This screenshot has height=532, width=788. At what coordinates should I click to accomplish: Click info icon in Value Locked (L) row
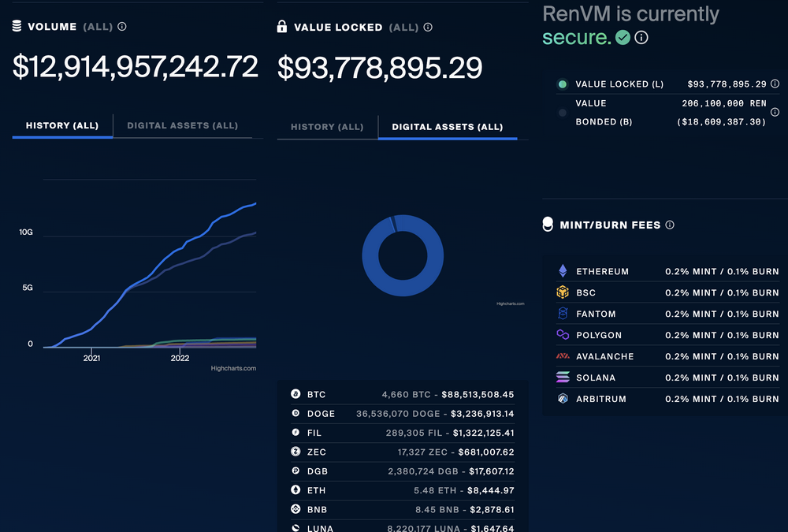coord(775,84)
